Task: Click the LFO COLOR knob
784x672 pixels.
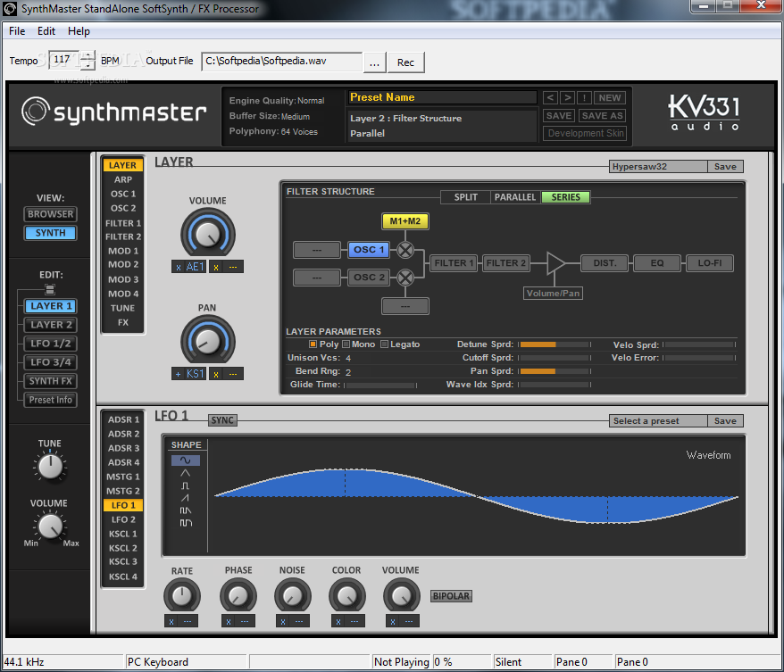Action: (347, 596)
